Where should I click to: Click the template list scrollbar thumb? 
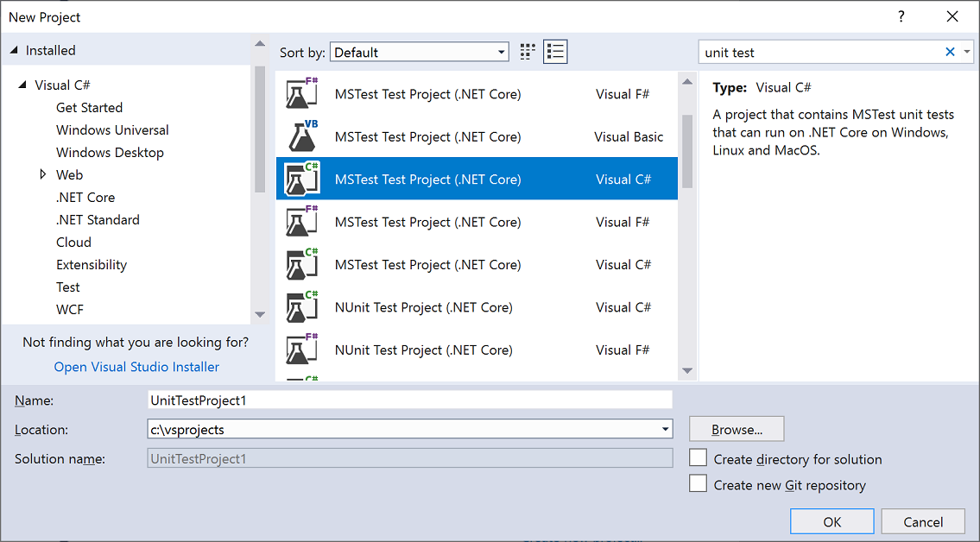pyautogui.click(x=687, y=151)
